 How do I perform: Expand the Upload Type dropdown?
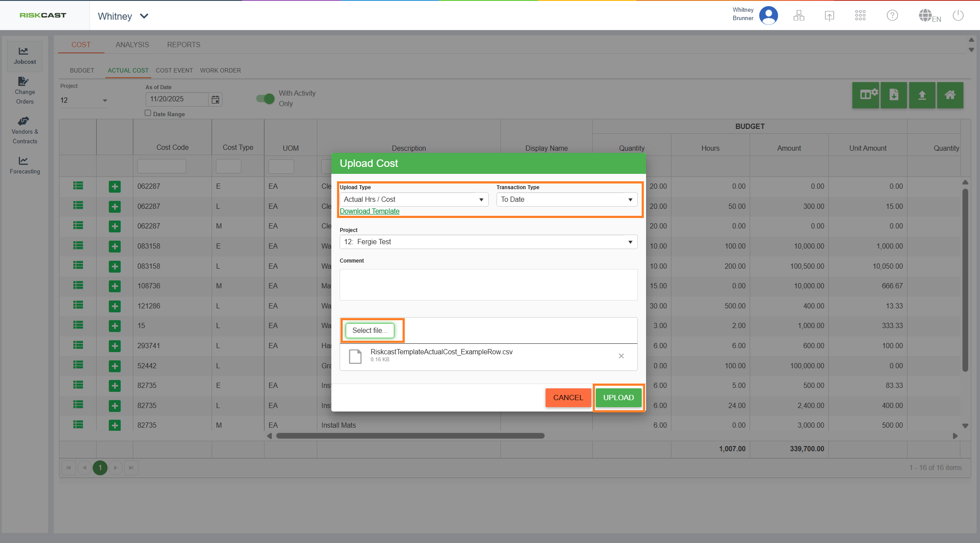[x=414, y=200]
